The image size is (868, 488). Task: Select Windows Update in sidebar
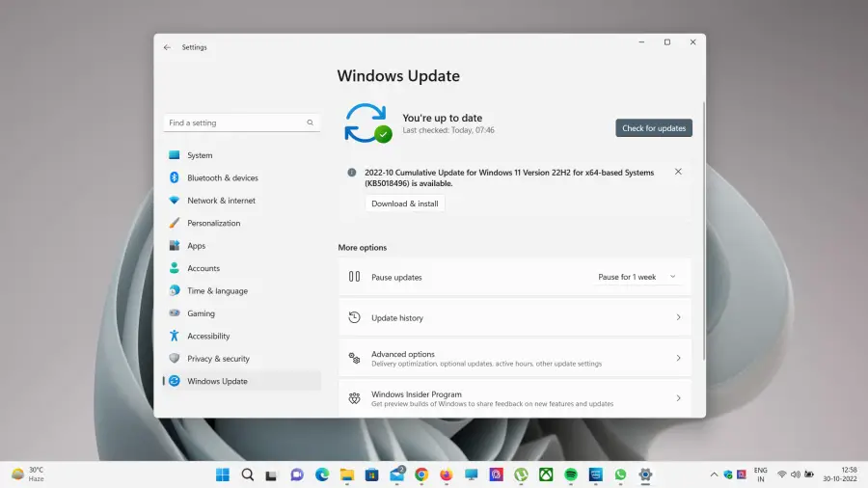tap(242, 381)
